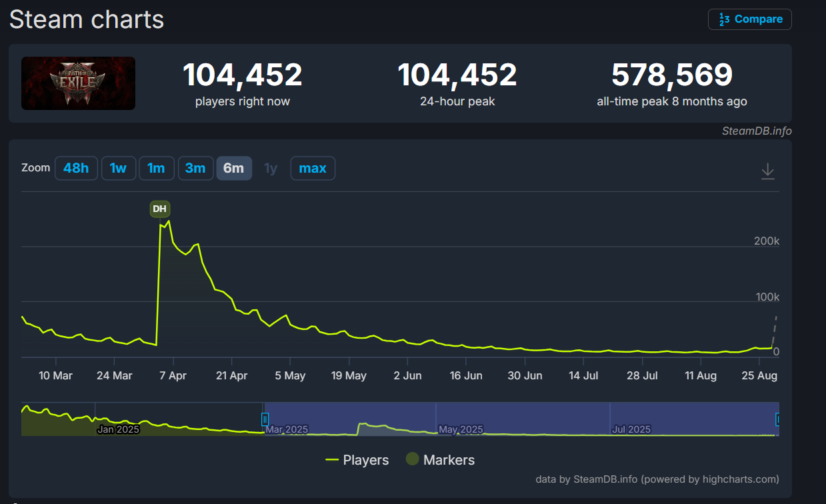826x504 pixels.
Task: Select the all-time peak value 578,569
Action: tap(672, 75)
